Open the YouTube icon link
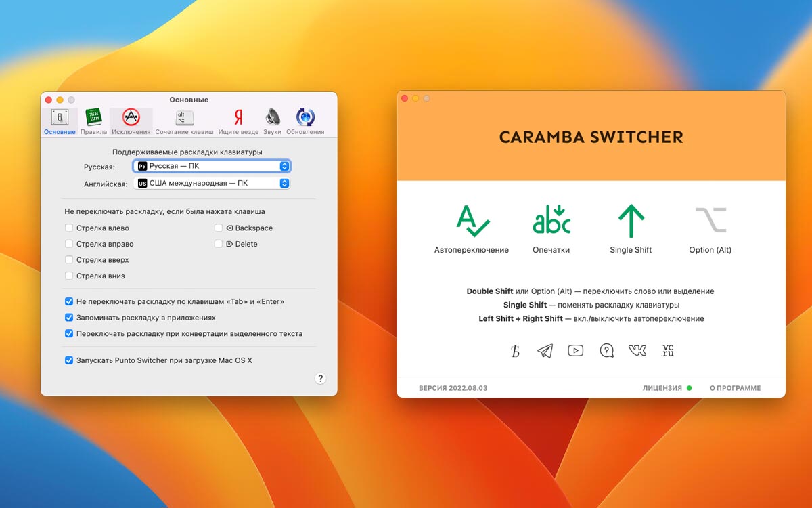The image size is (812, 508). pos(576,351)
